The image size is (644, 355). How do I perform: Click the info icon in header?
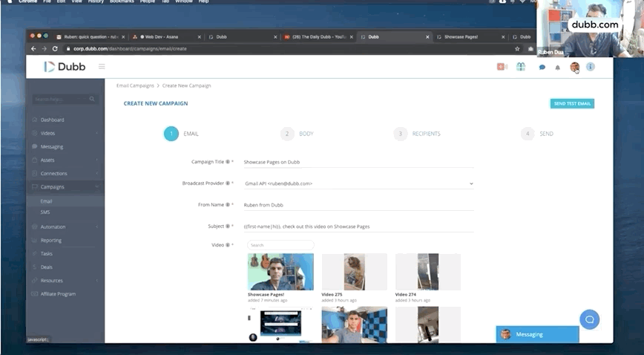[x=590, y=67]
